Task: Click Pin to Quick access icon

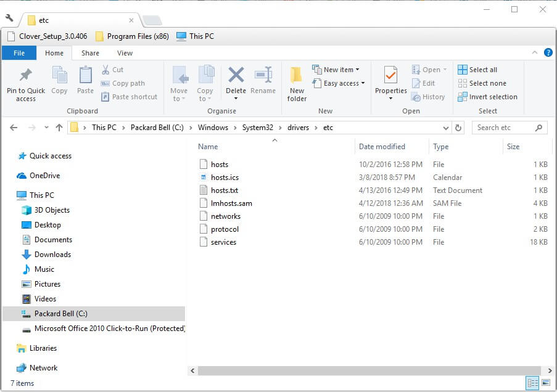Action: 25,75
